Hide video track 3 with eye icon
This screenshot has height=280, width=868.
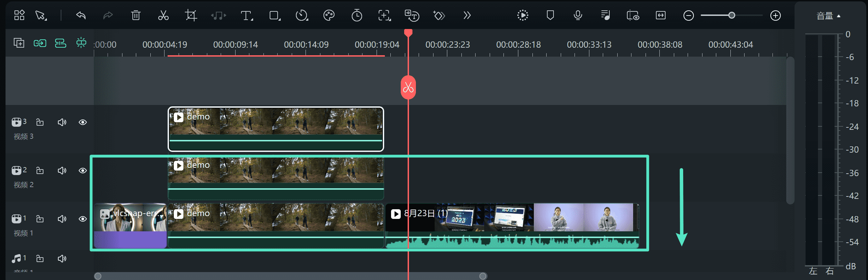(83, 122)
